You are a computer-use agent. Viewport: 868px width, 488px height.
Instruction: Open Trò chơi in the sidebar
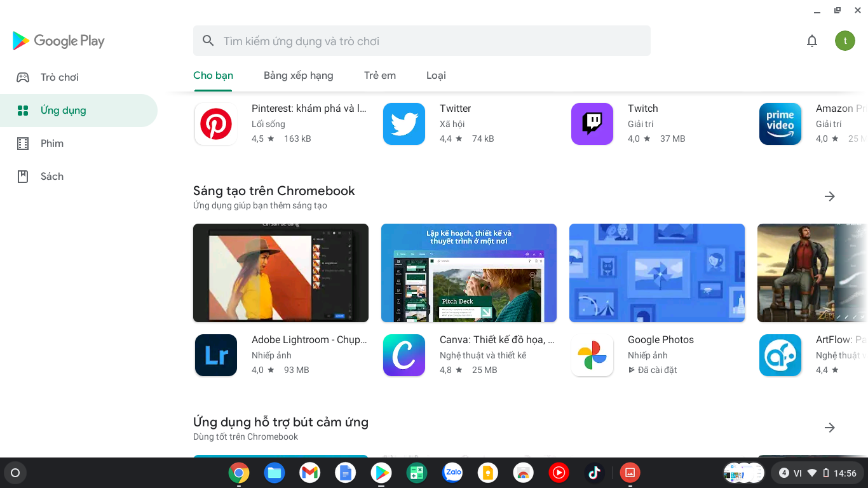point(79,78)
